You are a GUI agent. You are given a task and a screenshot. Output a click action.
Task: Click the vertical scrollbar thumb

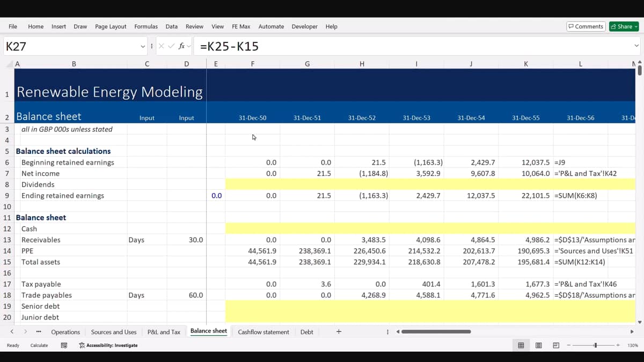(x=639, y=71)
